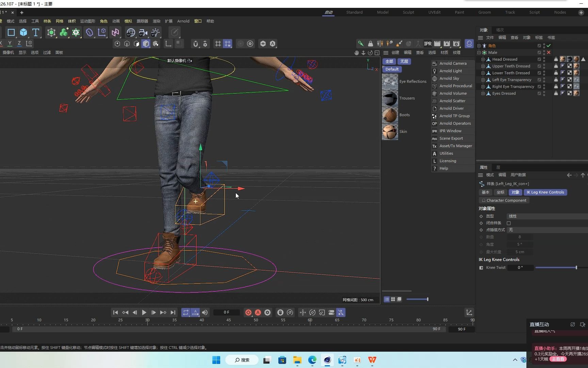This screenshot has height=368, width=588.
Task: Click Arnold Light in the list
Action: [x=451, y=71]
